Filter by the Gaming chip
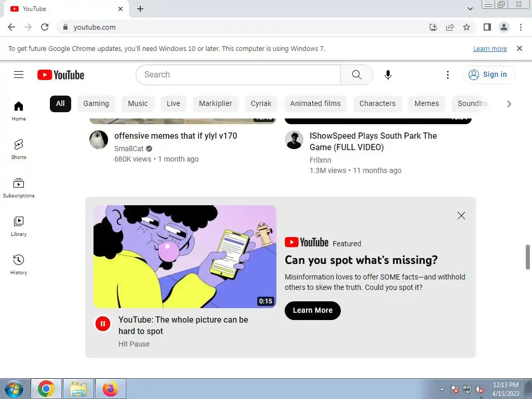532x399 pixels. [96, 103]
